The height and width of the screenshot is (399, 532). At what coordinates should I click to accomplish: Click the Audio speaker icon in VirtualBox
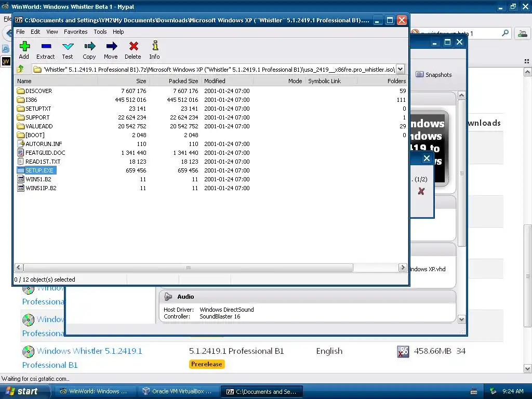(168, 297)
